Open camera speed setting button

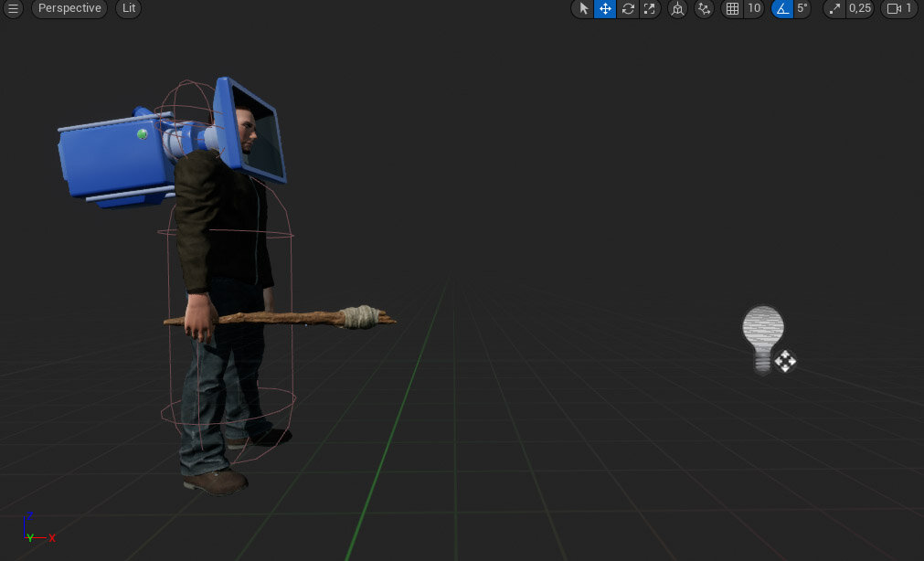(899, 8)
